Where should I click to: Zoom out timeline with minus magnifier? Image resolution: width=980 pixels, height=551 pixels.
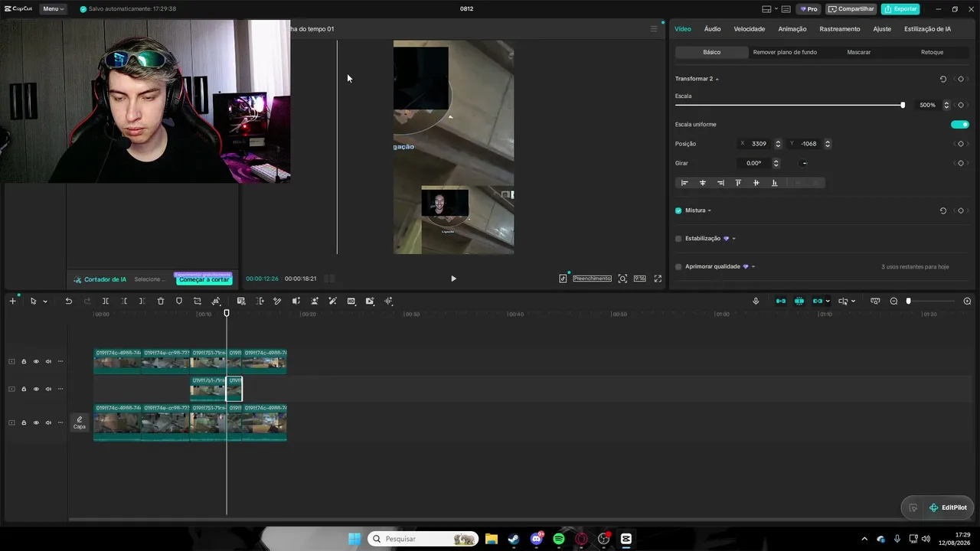click(x=893, y=301)
